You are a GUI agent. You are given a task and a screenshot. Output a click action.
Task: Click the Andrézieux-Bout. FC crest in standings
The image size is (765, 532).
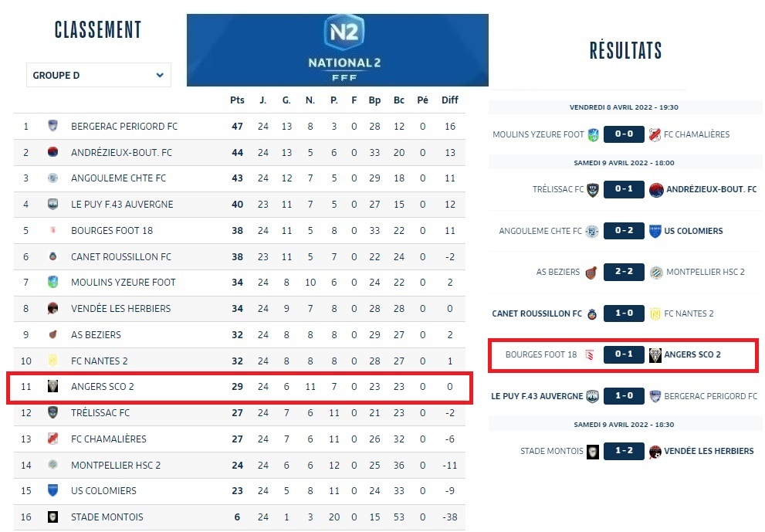(52, 152)
